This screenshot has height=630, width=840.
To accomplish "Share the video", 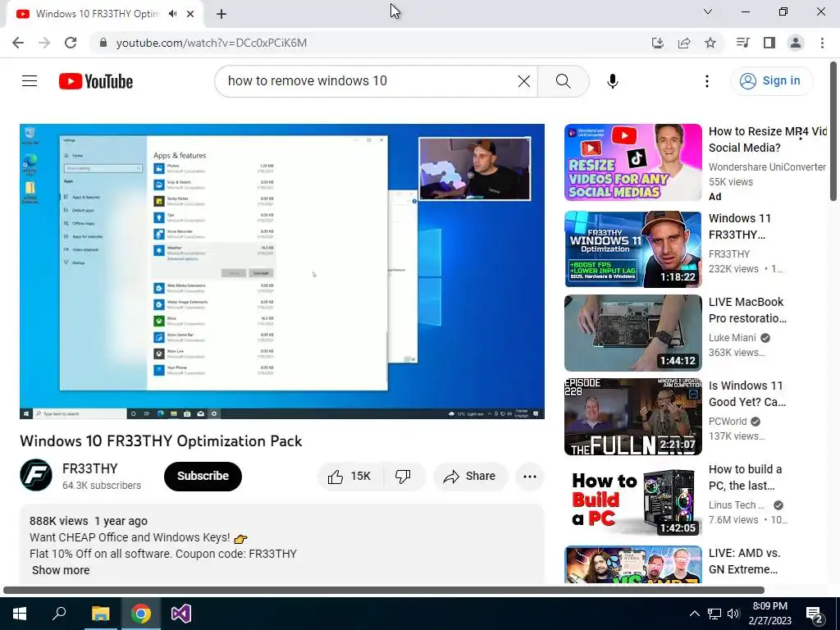I will coord(470,477).
